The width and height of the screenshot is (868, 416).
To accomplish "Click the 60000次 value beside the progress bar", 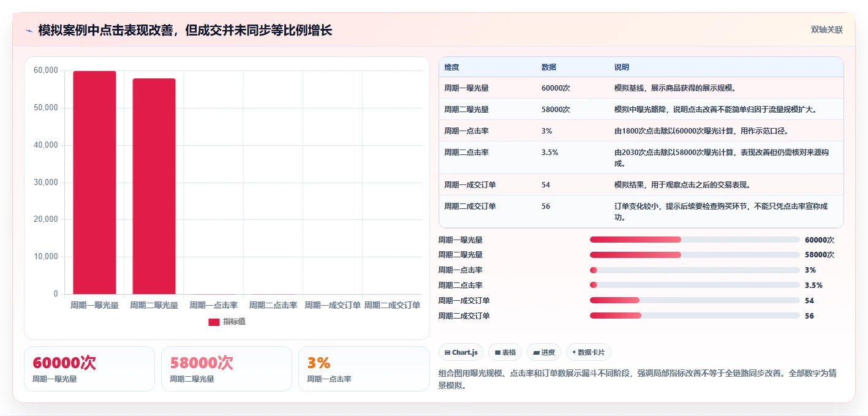I will 820,240.
